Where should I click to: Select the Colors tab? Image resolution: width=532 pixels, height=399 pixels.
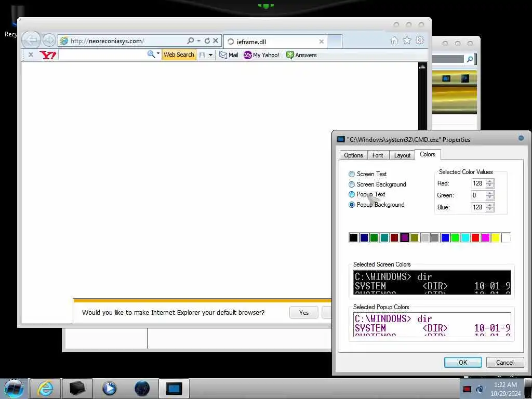[427, 154]
